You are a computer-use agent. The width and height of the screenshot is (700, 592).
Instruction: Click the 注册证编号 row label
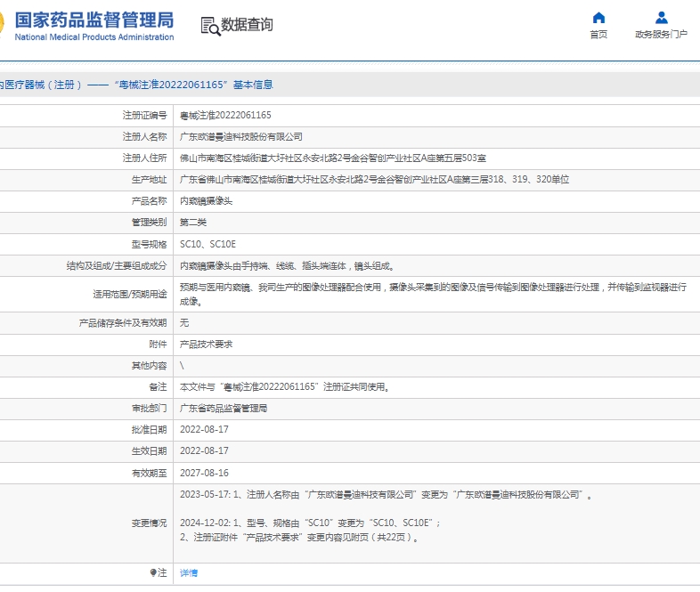[144, 115]
